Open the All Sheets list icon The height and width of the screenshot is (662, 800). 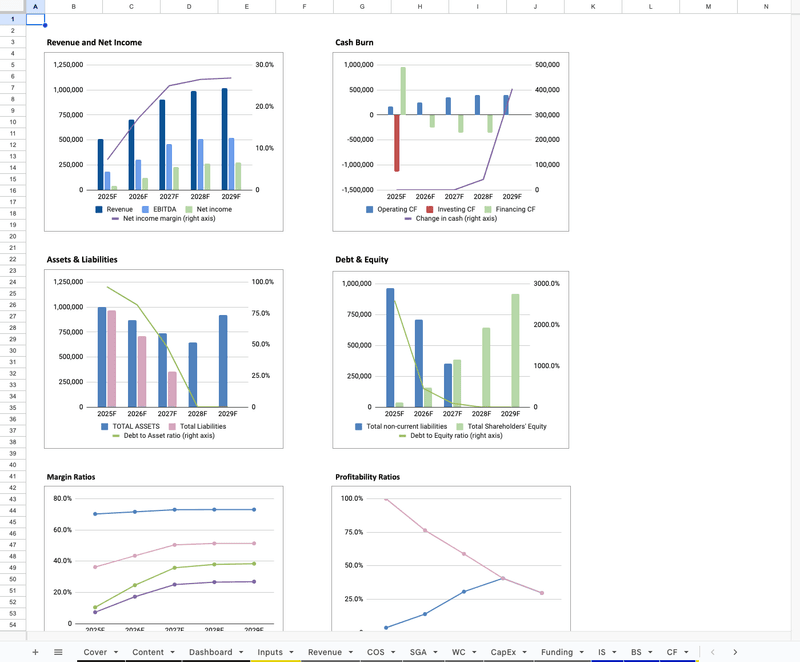58,652
